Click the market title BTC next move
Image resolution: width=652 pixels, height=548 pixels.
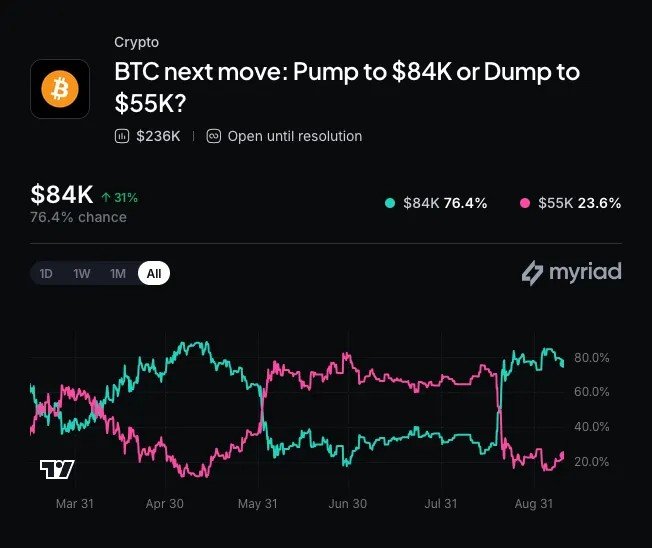click(347, 88)
